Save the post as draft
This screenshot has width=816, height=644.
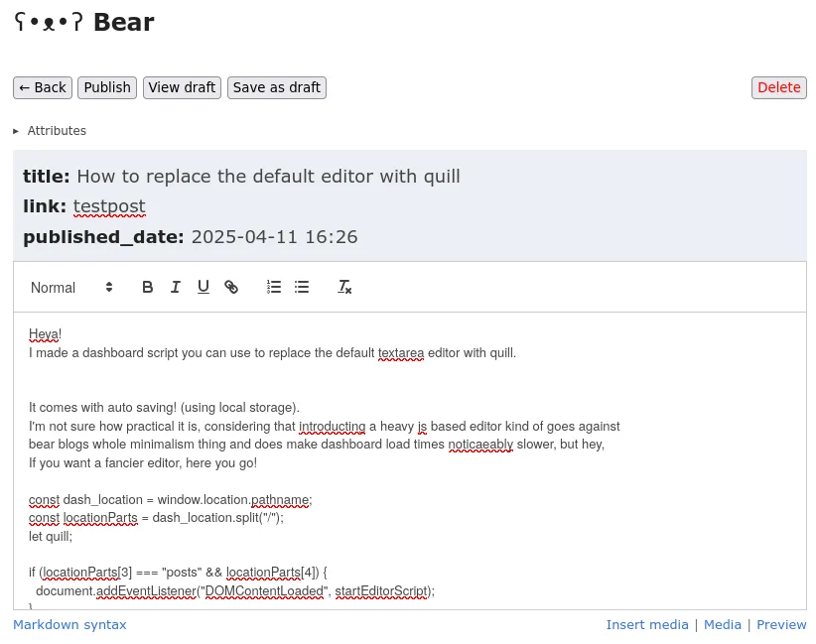tap(277, 87)
